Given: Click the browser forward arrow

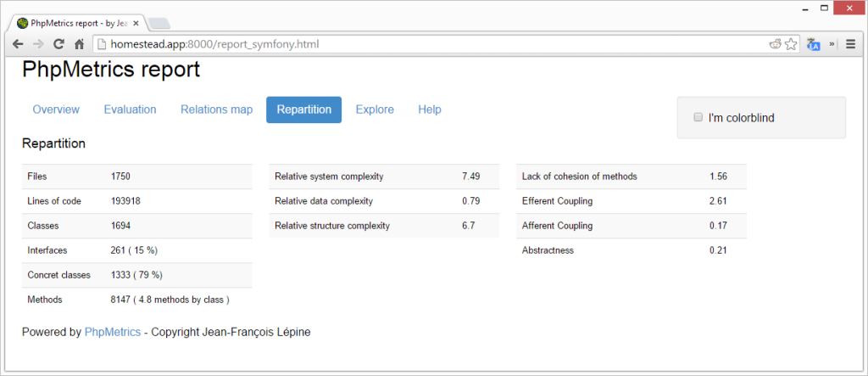Looking at the screenshot, I should [38, 44].
